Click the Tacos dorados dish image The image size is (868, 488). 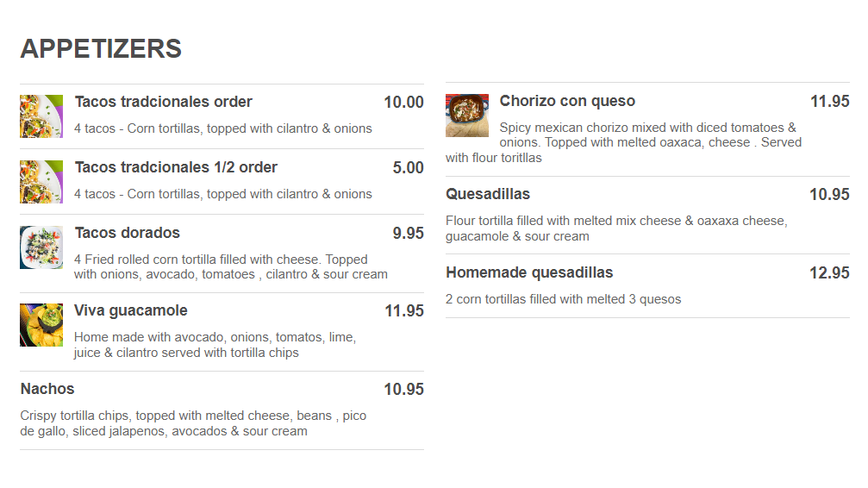click(x=41, y=247)
